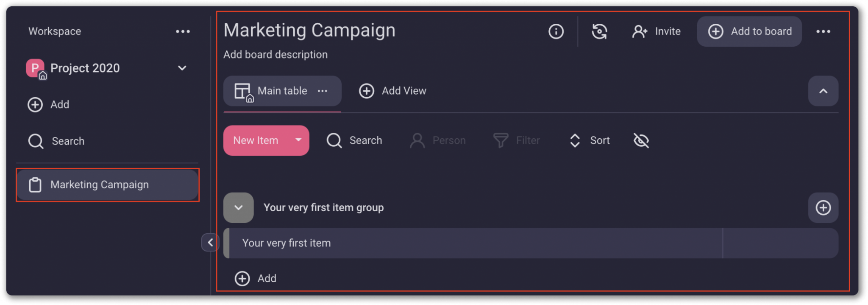Collapse the board header panel upward

click(x=823, y=91)
